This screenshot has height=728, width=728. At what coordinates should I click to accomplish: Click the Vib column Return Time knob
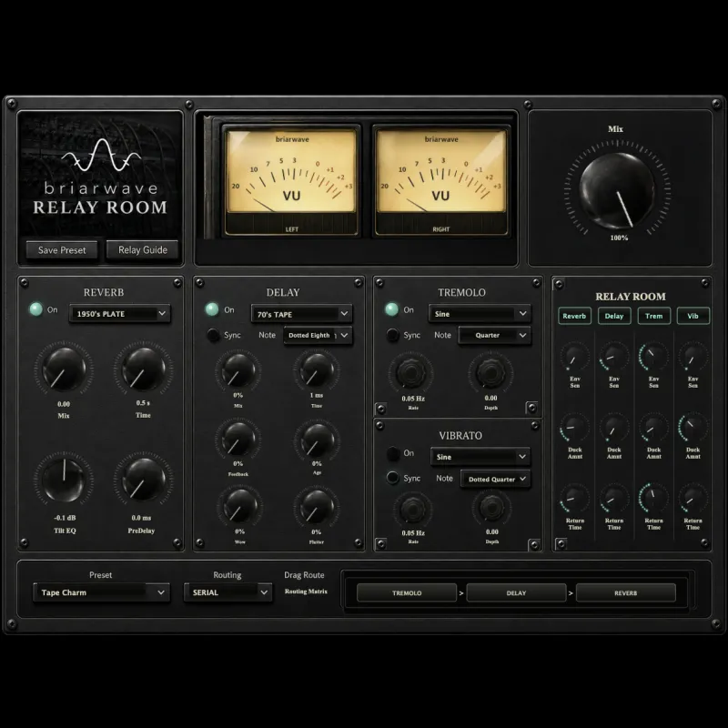point(693,499)
